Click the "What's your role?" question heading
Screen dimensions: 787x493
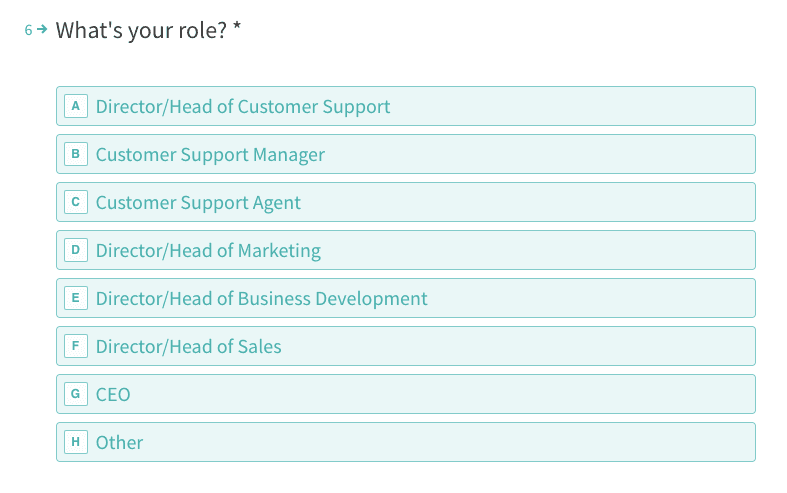tap(141, 30)
